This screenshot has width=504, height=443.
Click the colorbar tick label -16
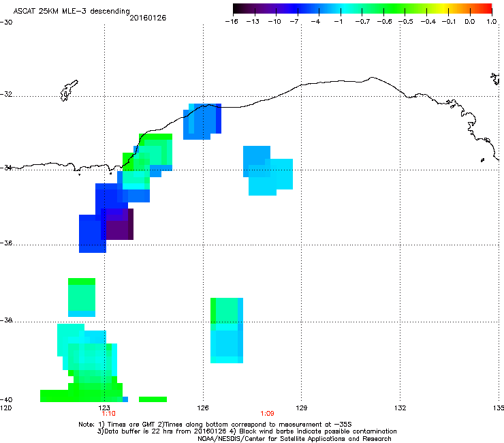(232, 22)
